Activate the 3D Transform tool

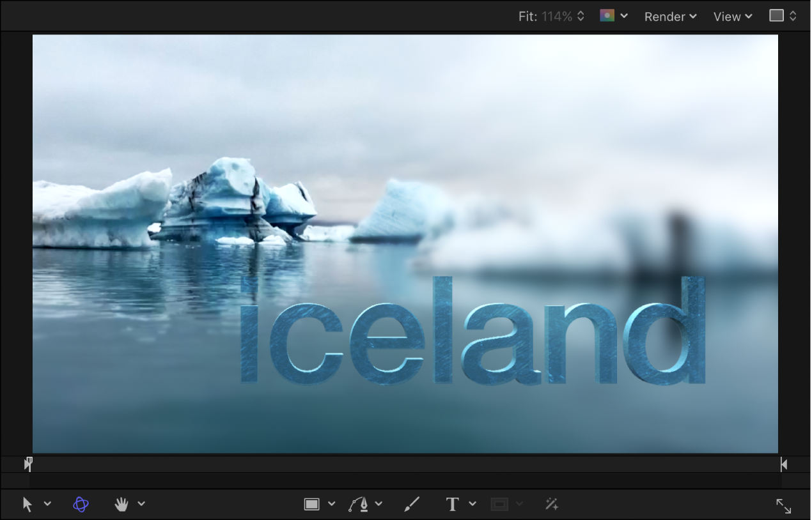click(81, 504)
